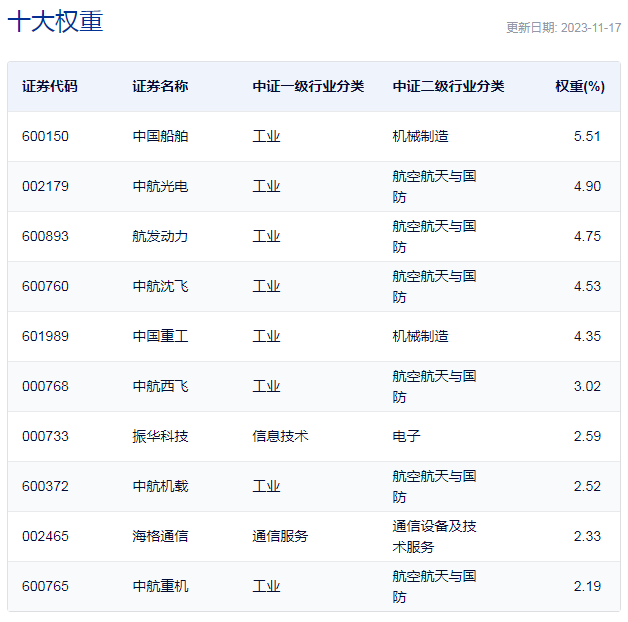The image size is (628, 622).
Task: Select stock name 中航沈飞
Action: tap(160, 286)
